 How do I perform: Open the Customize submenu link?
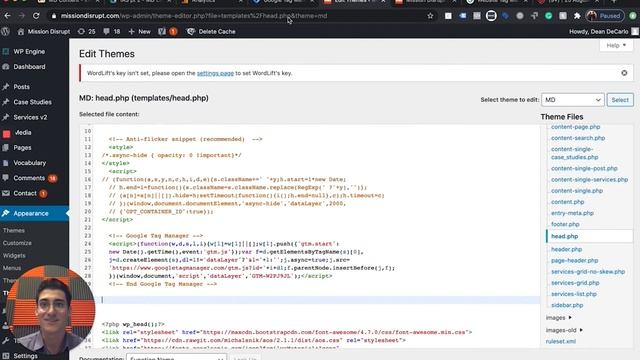pyautogui.click(x=17, y=243)
